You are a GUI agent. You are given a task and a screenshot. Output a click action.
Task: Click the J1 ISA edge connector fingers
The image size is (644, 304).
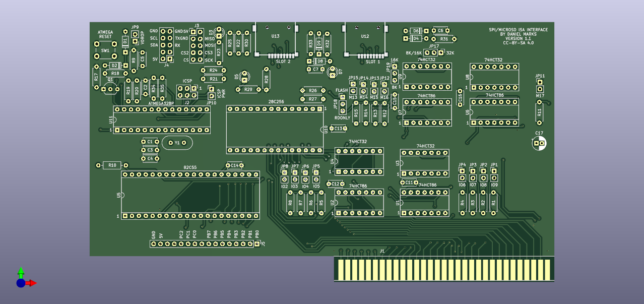pyautogui.click(x=443, y=269)
